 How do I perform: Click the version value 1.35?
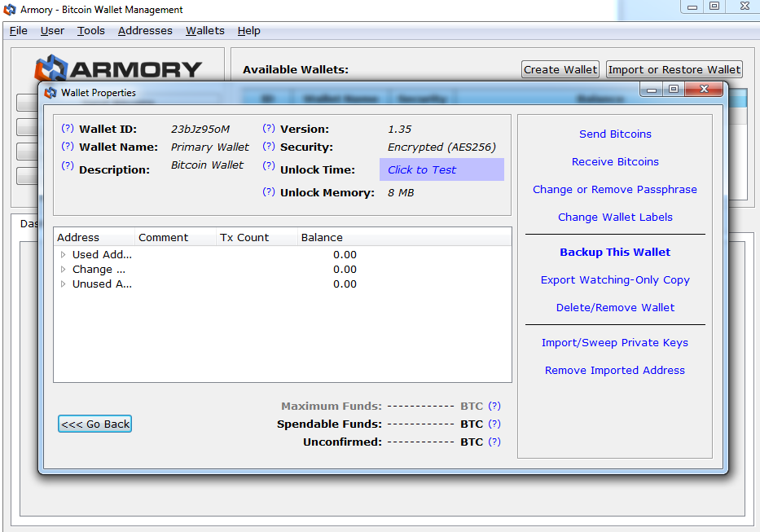(x=399, y=129)
